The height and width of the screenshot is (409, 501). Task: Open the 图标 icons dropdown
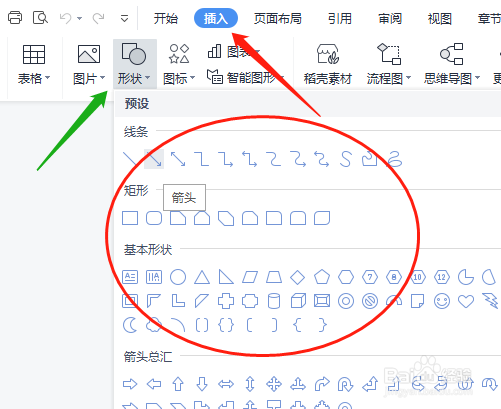coord(179,64)
